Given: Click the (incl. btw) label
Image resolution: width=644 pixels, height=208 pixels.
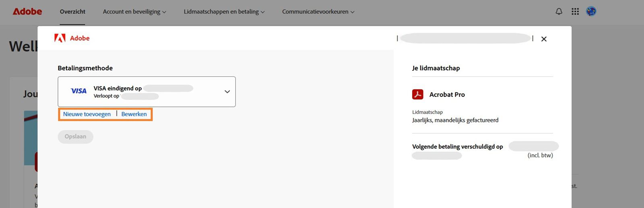Looking at the screenshot, I should point(540,155).
